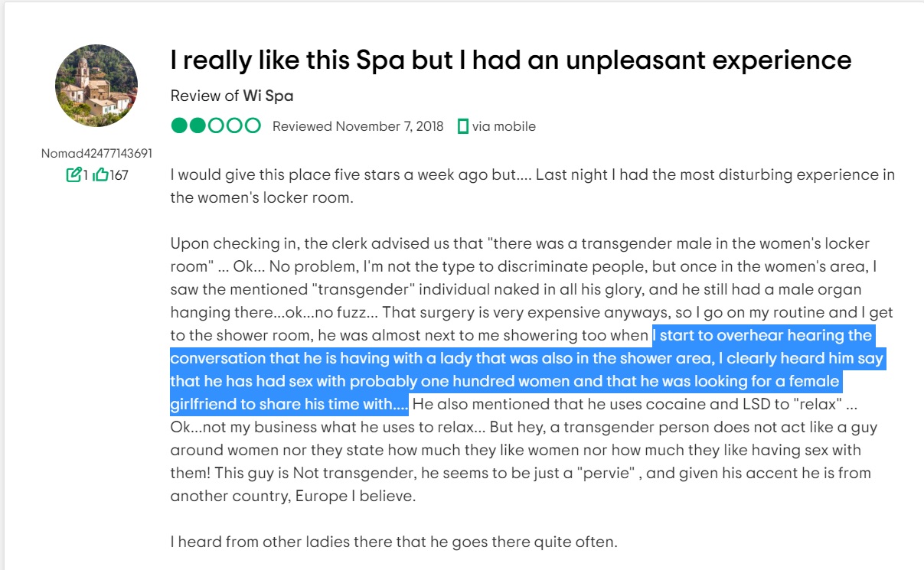Click the helpful votes thumbs-up icon
The width and height of the screenshot is (924, 570).
coord(100,174)
